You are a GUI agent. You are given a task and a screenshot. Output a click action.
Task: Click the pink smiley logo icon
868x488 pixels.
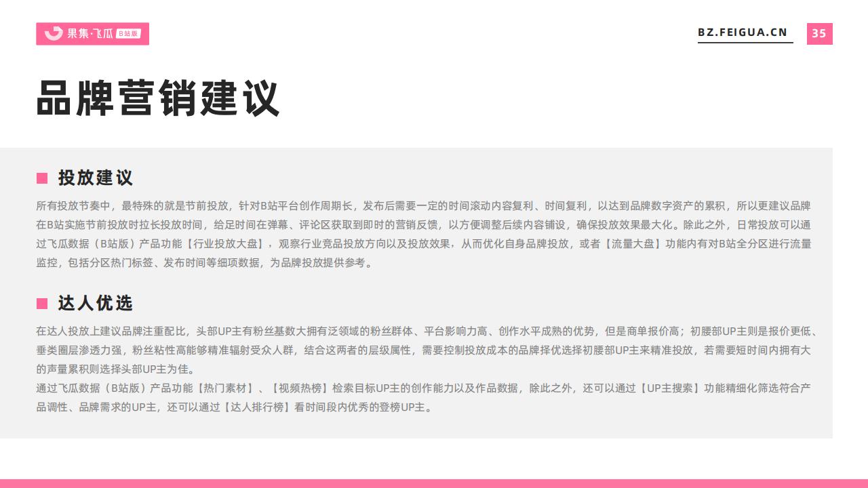coord(54,33)
